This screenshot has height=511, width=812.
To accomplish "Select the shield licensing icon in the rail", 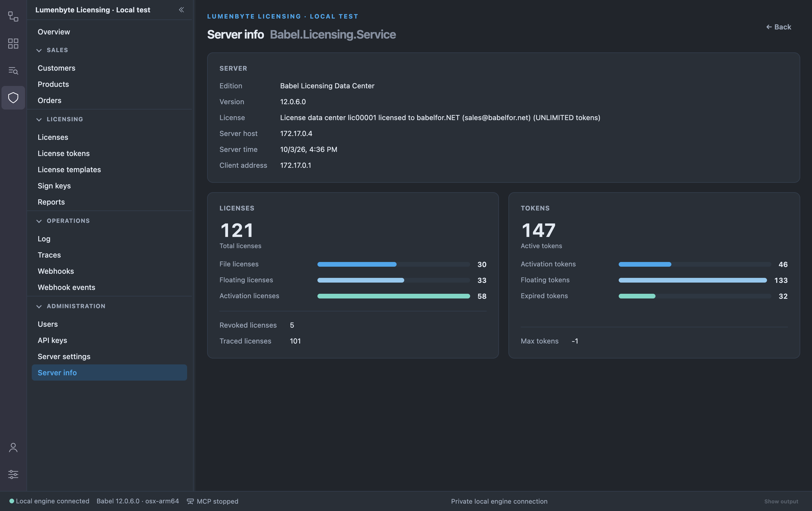I will 13,98.
